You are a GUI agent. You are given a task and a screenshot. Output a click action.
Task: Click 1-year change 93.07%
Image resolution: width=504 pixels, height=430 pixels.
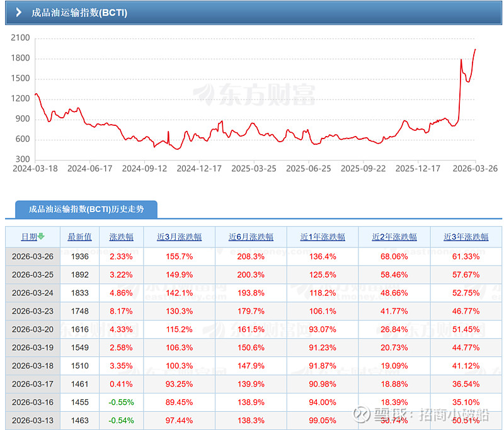tap(323, 329)
